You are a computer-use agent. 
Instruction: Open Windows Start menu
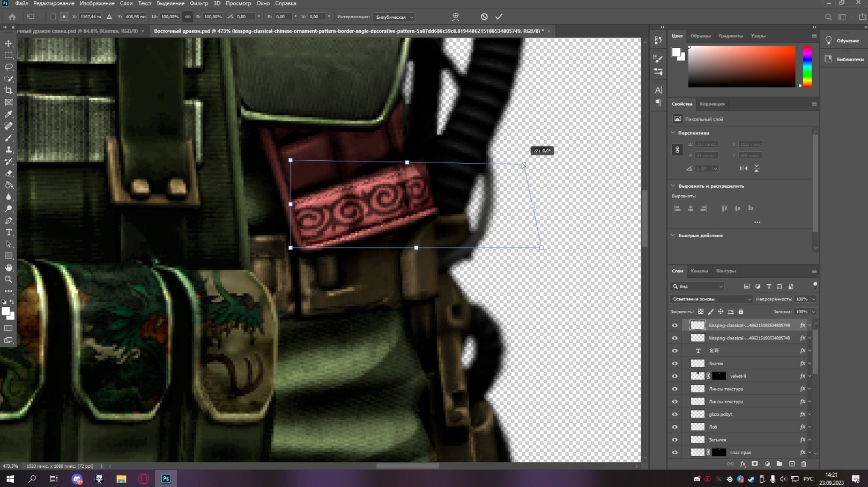click(10, 478)
